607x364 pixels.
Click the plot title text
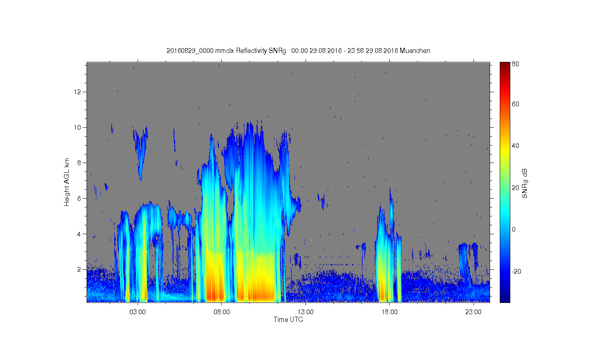point(298,51)
